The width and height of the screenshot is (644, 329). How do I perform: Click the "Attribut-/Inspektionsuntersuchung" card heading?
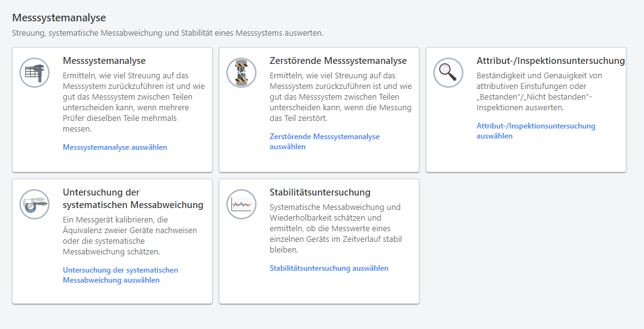pos(550,61)
